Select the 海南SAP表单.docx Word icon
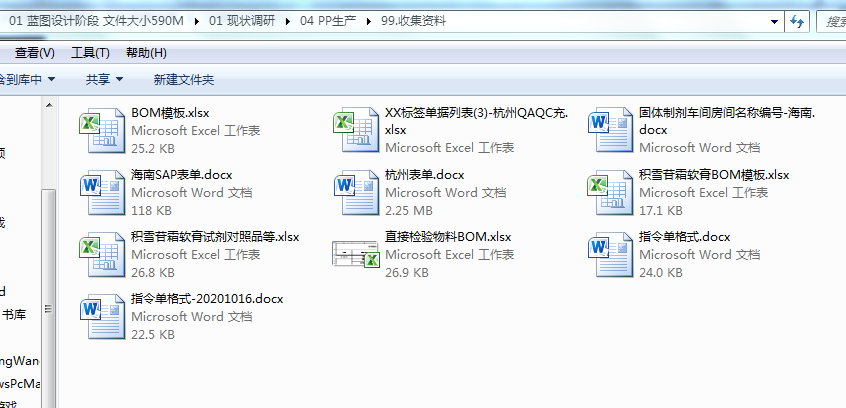 click(x=98, y=192)
